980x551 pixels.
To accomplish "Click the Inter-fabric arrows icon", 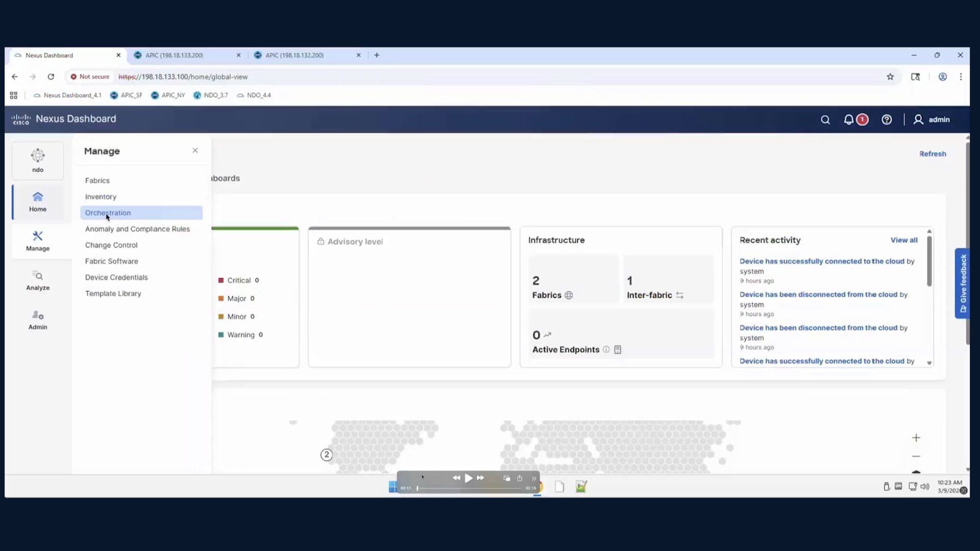I will pos(679,295).
